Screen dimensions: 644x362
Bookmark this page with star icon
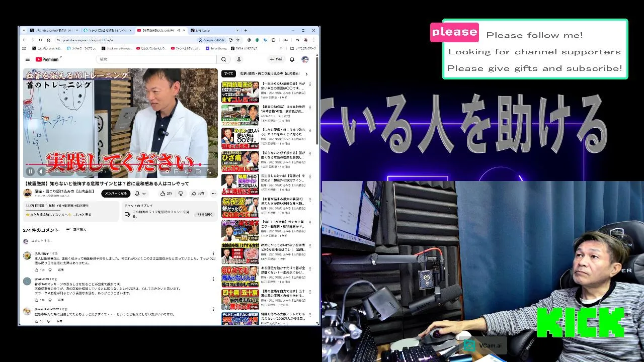(238, 40)
